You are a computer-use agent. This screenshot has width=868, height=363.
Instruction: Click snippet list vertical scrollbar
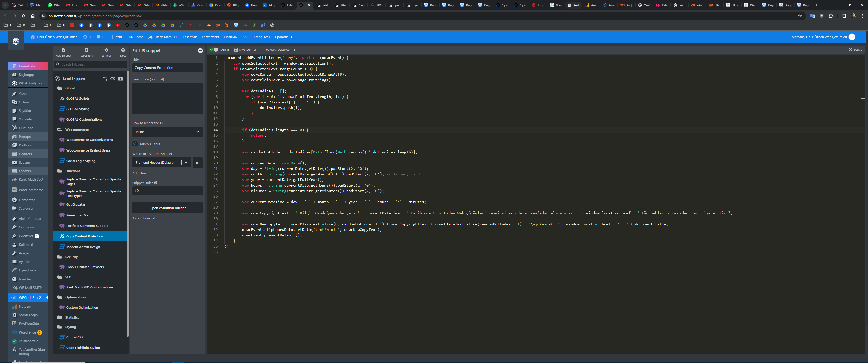click(x=128, y=204)
